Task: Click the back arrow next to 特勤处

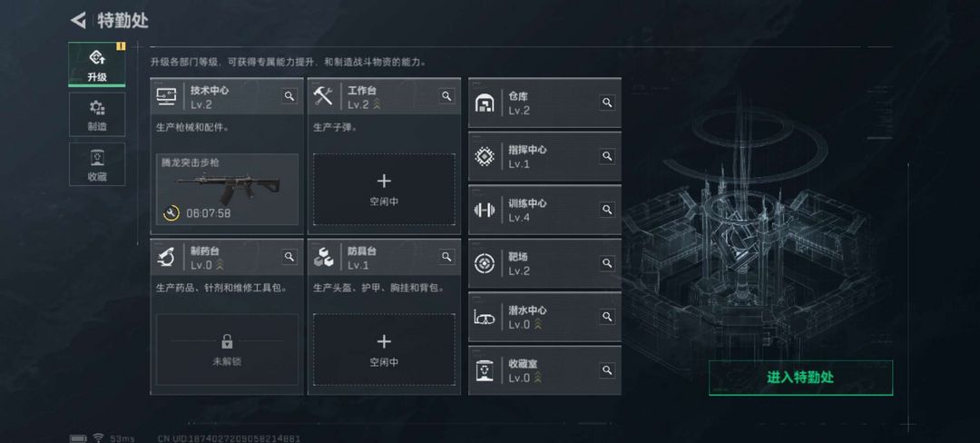Action: point(78,20)
